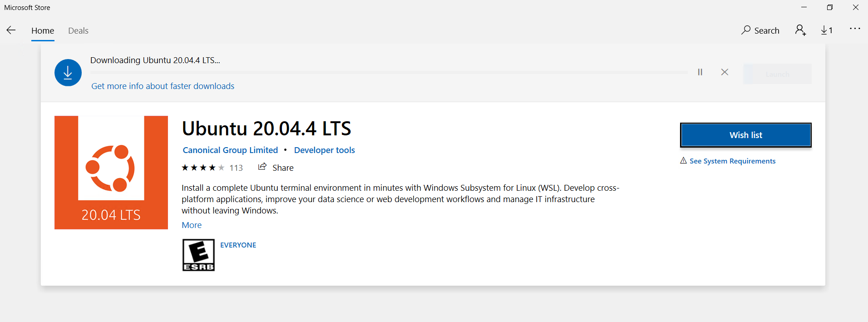Viewport: 868px width, 322px height.
Task: Open the EVERYONE rating link
Action: point(238,245)
